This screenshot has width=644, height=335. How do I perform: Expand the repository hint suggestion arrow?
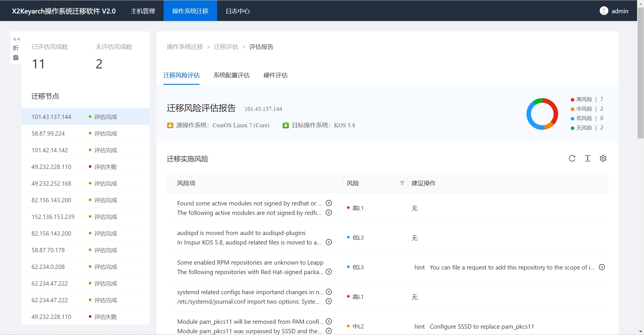point(602,267)
